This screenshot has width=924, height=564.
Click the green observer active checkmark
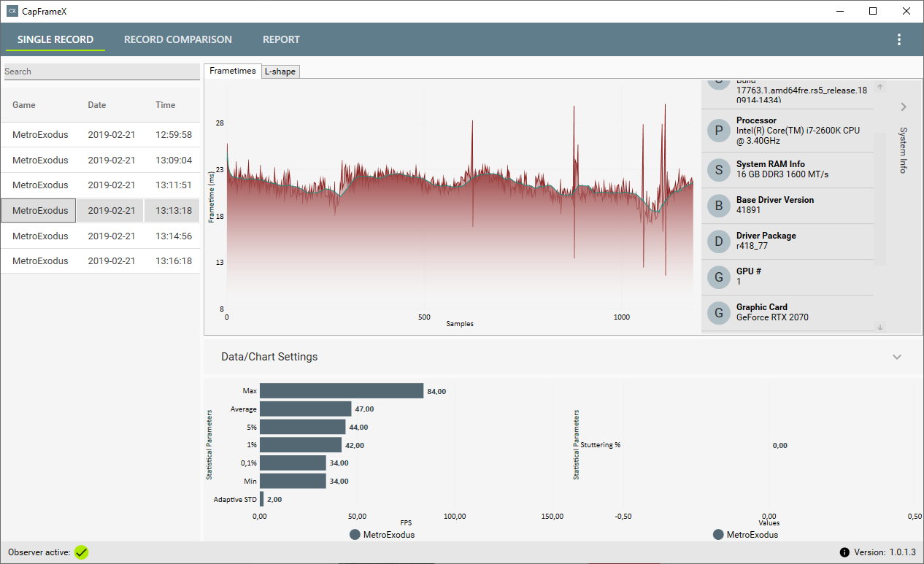point(81,552)
